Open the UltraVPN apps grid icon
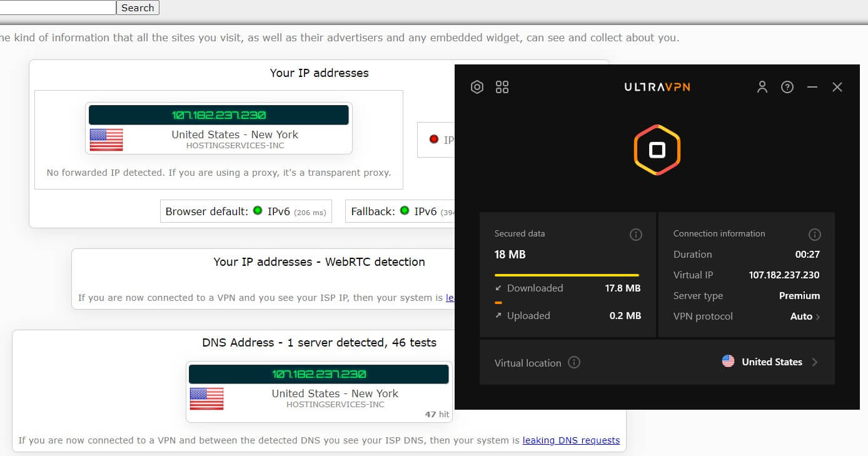The width and height of the screenshot is (868, 456). 502,87
